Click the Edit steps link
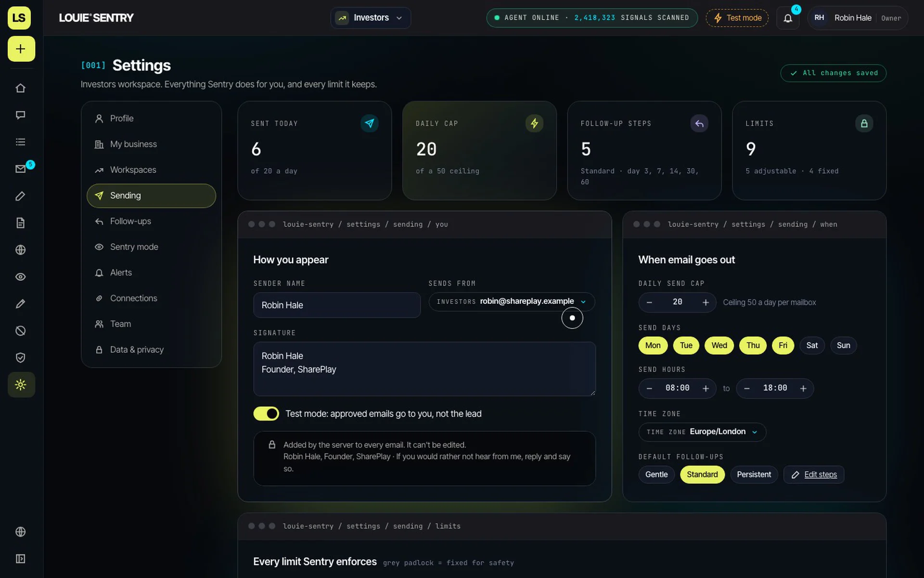This screenshot has height=578, width=924. 814,474
